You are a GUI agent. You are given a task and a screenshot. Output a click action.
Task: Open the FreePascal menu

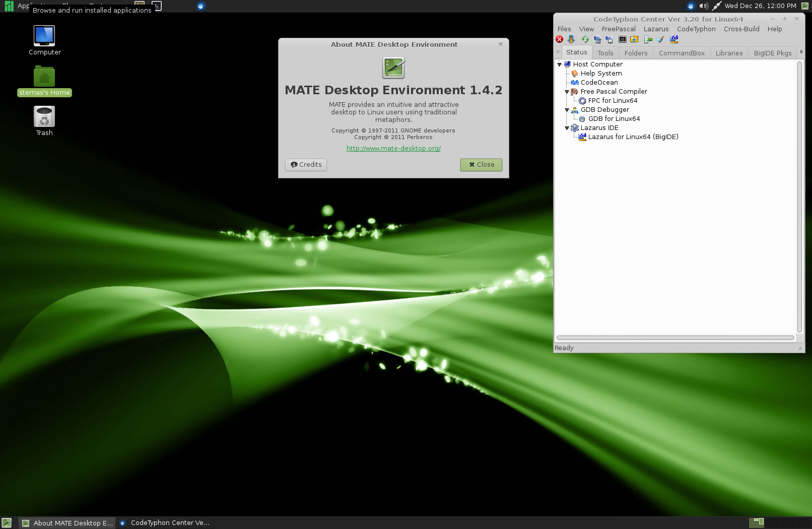tap(619, 29)
